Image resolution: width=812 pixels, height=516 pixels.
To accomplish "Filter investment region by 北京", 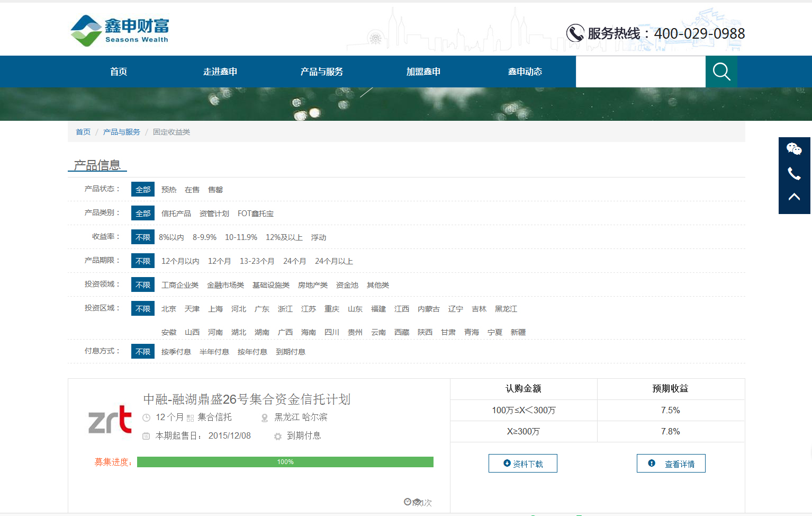I will pos(168,309).
